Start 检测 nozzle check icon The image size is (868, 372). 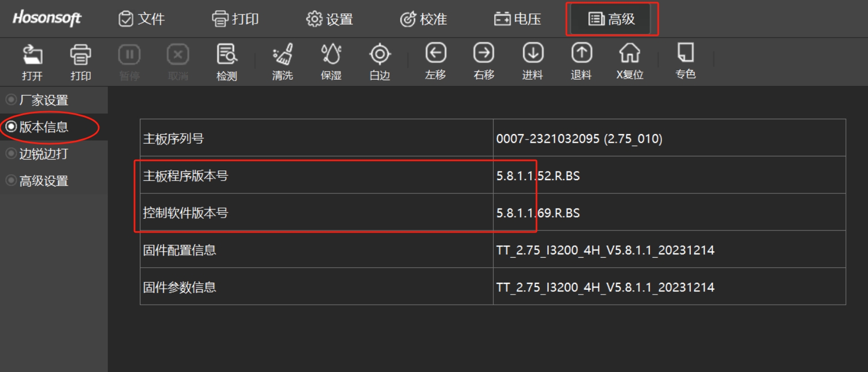[x=226, y=61]
